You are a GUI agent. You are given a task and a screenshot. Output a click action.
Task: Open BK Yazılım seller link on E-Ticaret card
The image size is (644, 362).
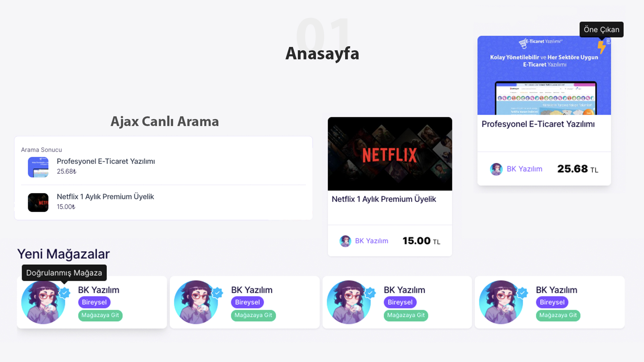click(x=524, y=169)
